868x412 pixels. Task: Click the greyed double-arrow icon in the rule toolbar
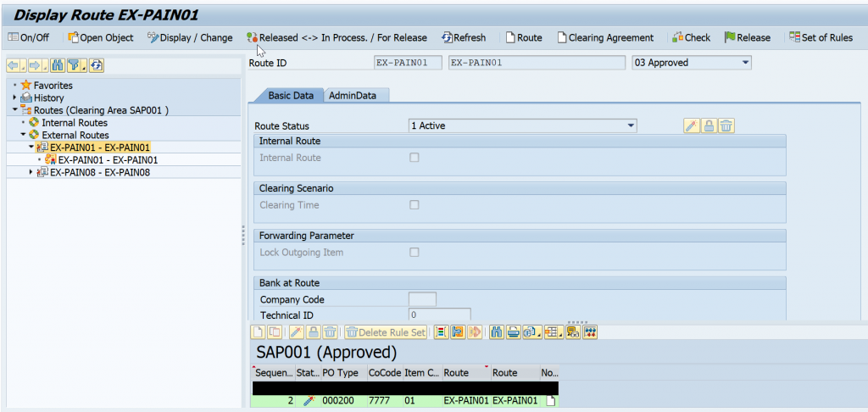tap(475, 331)
